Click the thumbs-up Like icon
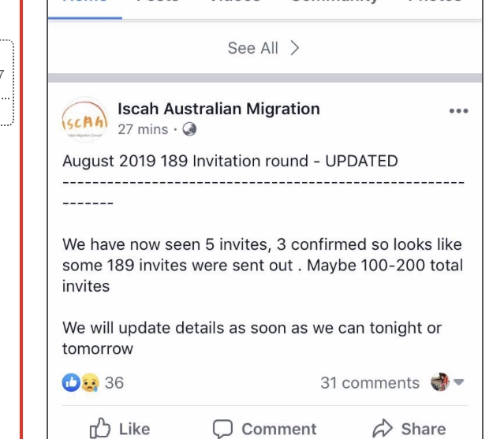Image resolution: width=504 pixels, height=439 pixels. (99, 429)
